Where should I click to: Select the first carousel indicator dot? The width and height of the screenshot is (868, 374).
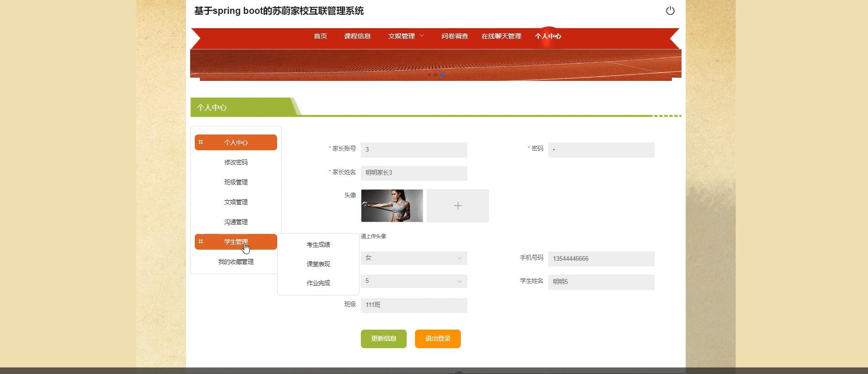coord(429,75)
